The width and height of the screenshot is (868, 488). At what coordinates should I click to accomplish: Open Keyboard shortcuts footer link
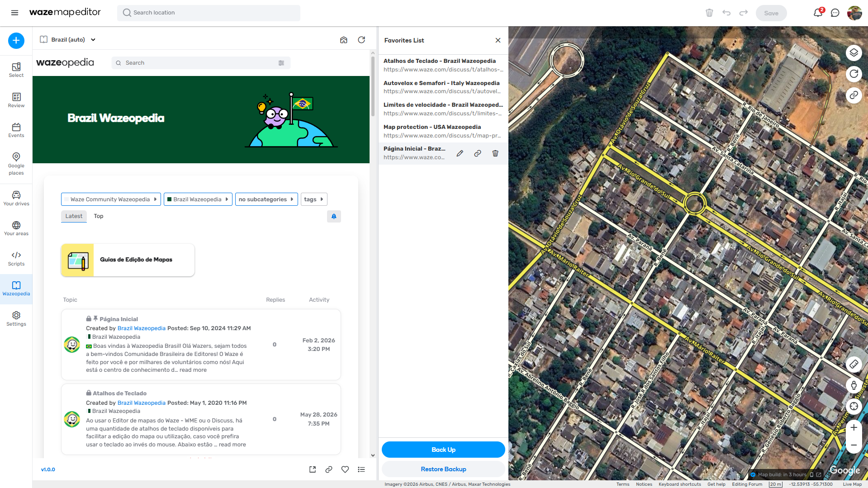point(680,484)
